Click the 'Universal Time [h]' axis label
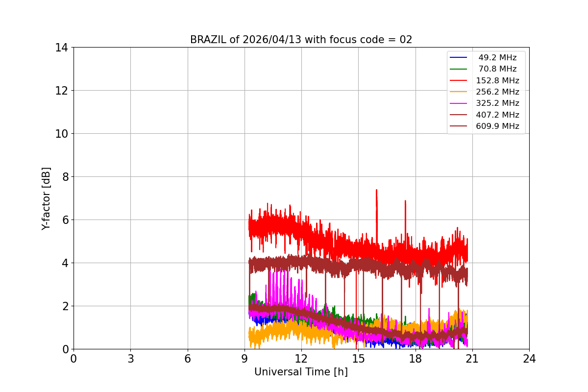Image resolution: width=588 pixels, height=392 pixels. click(301, 372)
